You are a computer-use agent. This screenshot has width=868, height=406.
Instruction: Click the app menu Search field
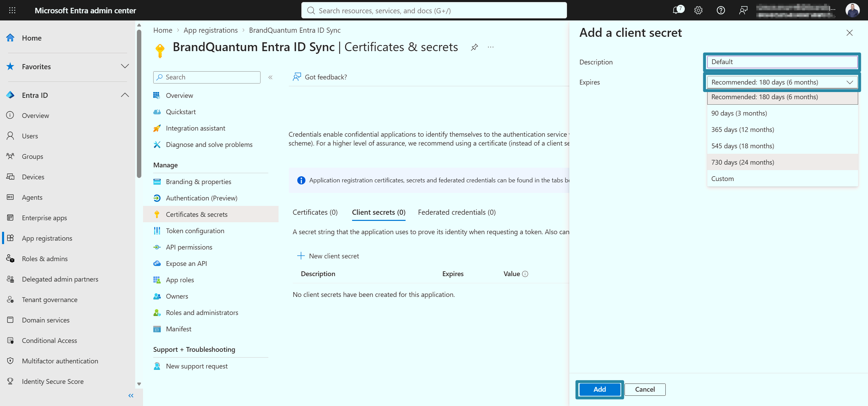(x=207, y=77)
